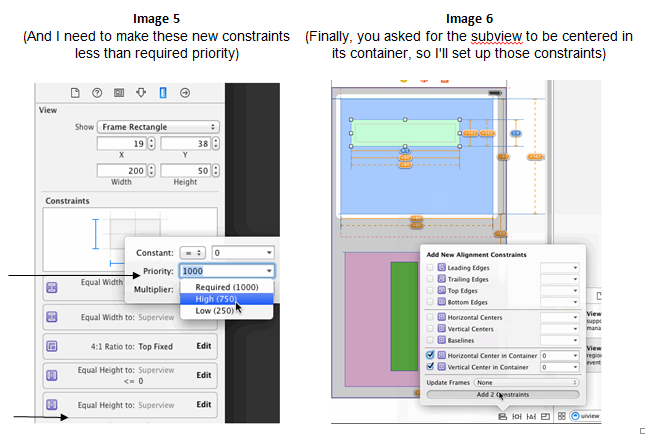Uncheck Horizontal Center in Container
Viewport: 645px width, 437px height.
pos(431,354)
